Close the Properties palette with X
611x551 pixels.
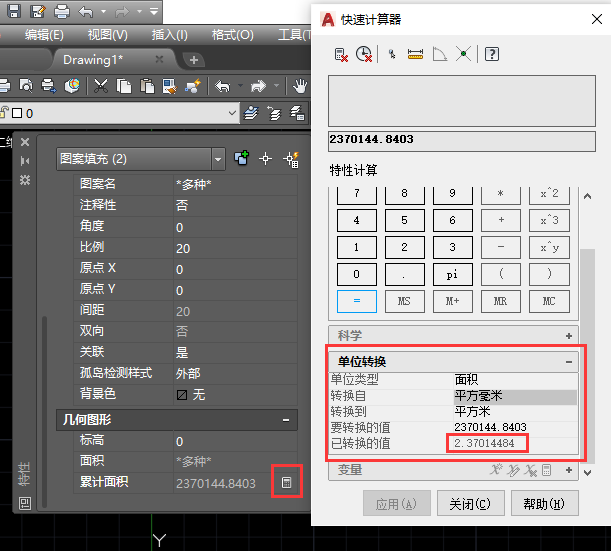[25, 142]
